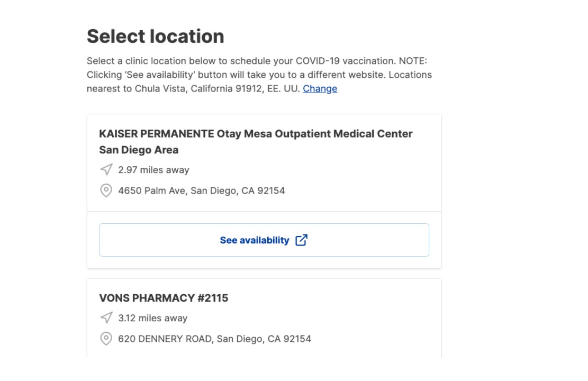Image resolution: width=588 pixels, height=381 pixels.
Task: Click the San Diego Area title line
Action: click(x=139, y=150)
